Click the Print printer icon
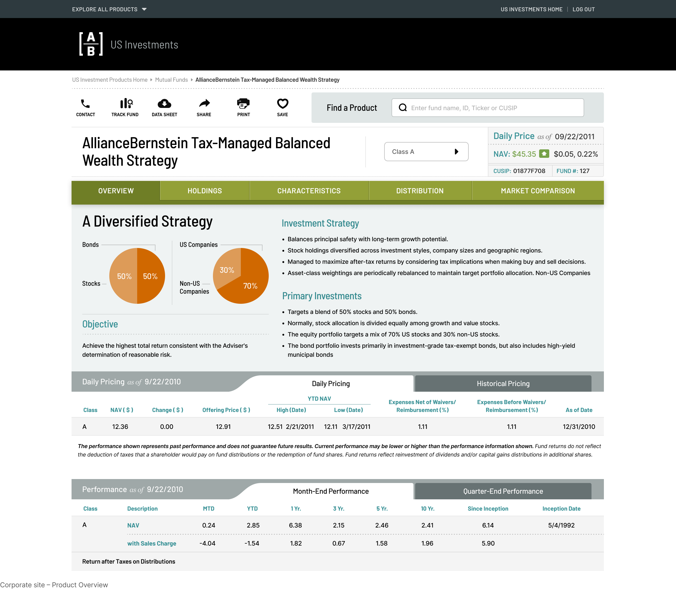Screen dimensions: 676x616 click(243, 103)
